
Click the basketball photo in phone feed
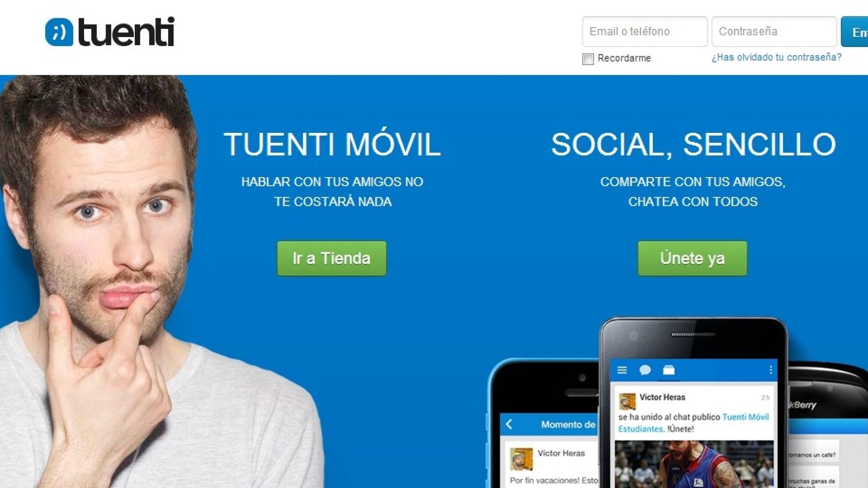pyautogui.click(x=694, y=464)
